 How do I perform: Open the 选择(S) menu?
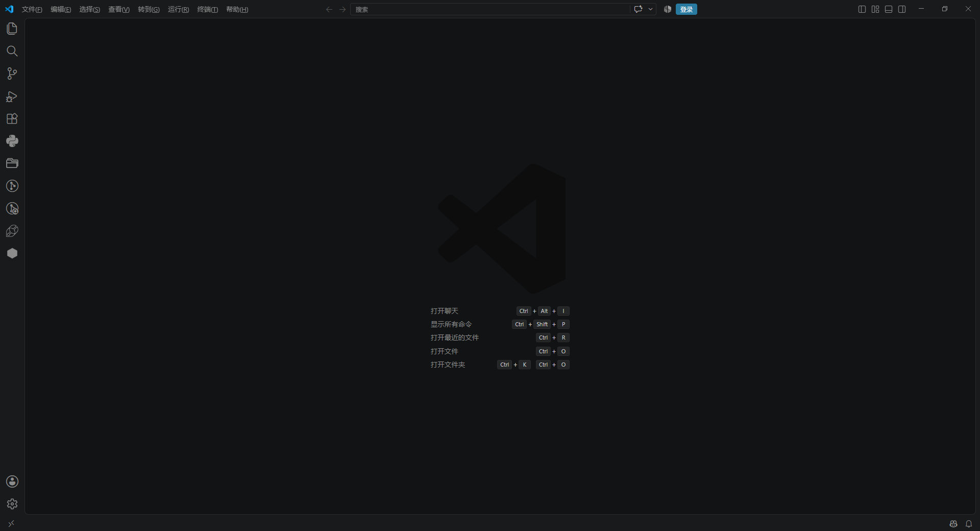pyautogui.click(x=90, y=9)
